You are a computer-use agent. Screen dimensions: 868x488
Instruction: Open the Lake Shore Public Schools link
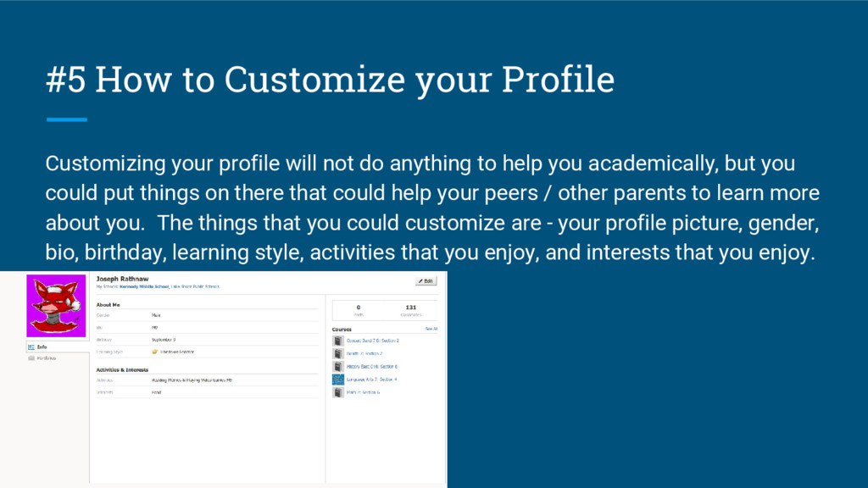[x=195, y=286]
